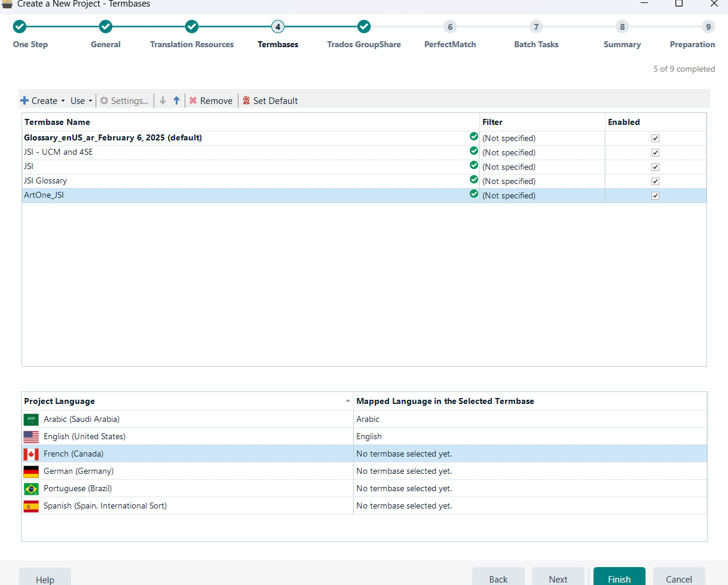
Task: Move selected termbase down with arrow
Action: pos(163,100)
